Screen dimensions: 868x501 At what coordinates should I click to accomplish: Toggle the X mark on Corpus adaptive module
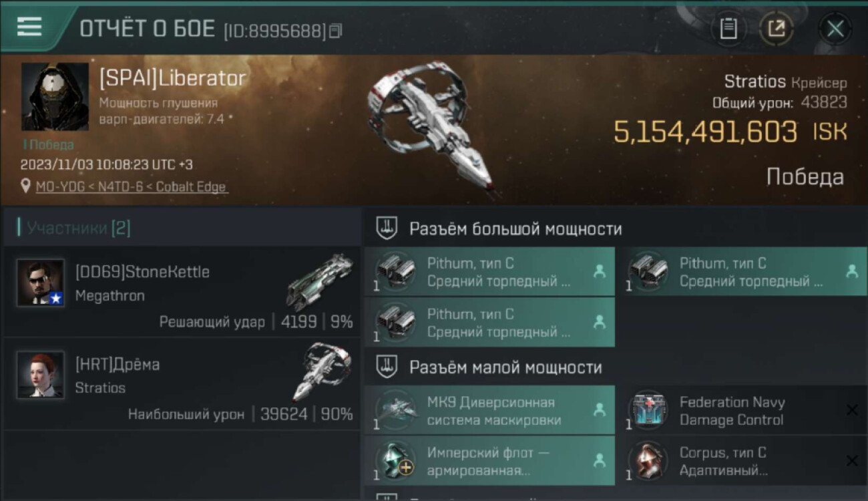coord(852,460)
